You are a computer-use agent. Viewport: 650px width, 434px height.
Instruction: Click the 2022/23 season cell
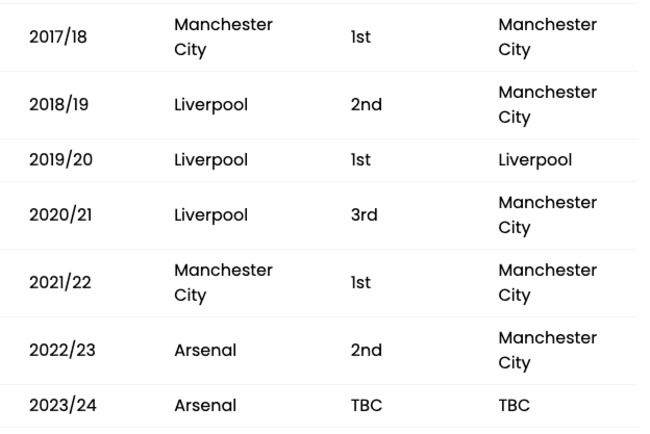pyautogui.click(x=62, y=351)
